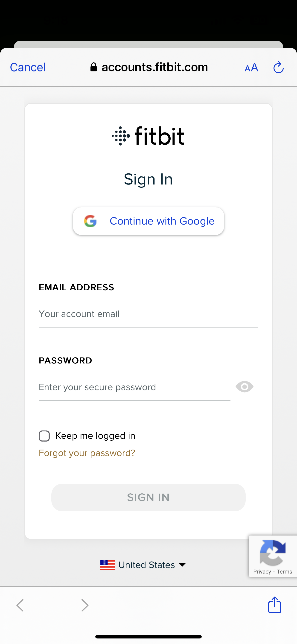The width and height of the screenshot is (297, 644).
Task: Open the AA text size menu
Action: pyautogui.click(x=251, y=67)
